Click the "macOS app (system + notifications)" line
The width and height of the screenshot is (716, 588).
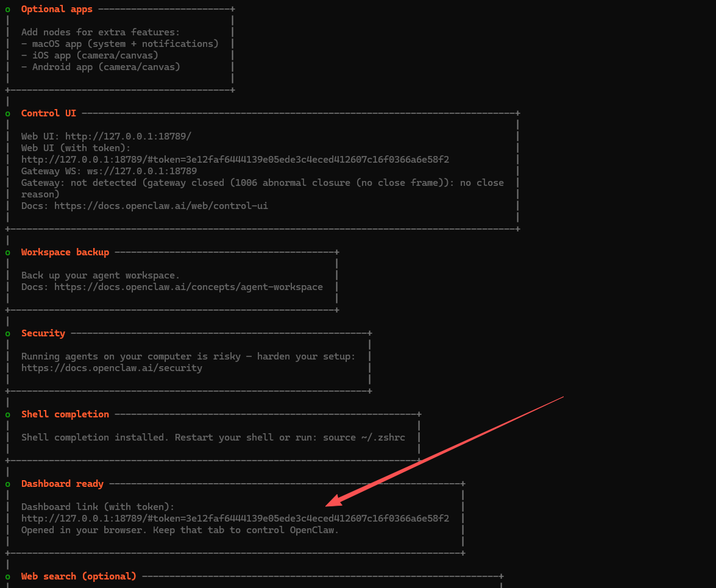pyautogui.click(x=119, y=44)
